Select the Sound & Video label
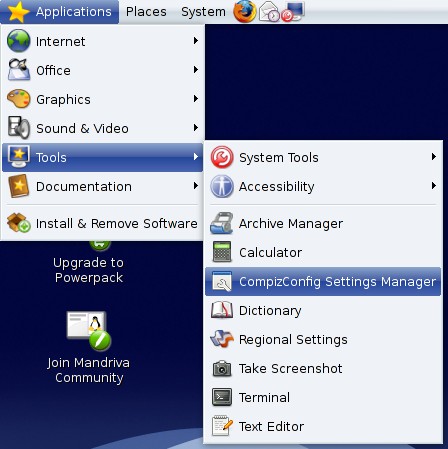The height and width of the screenshot is (449, 448). (x=82, y=128)
